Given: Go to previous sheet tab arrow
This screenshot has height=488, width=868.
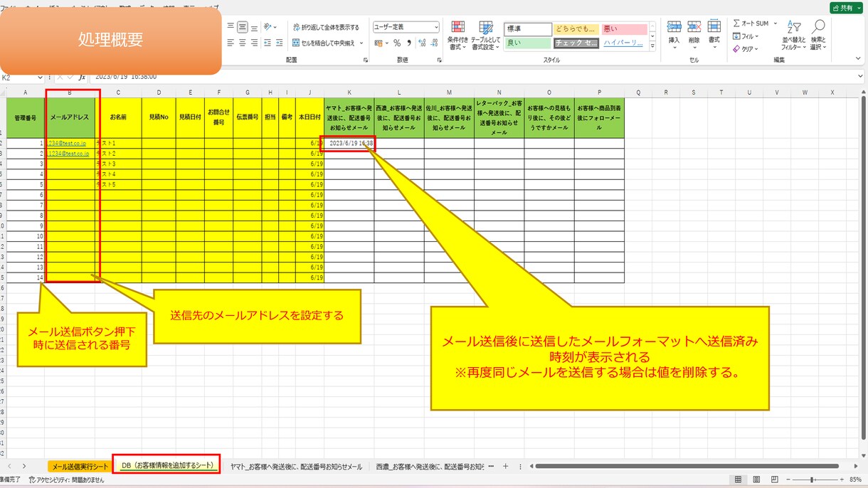Looking at the screenshot, I should point(9,467).
